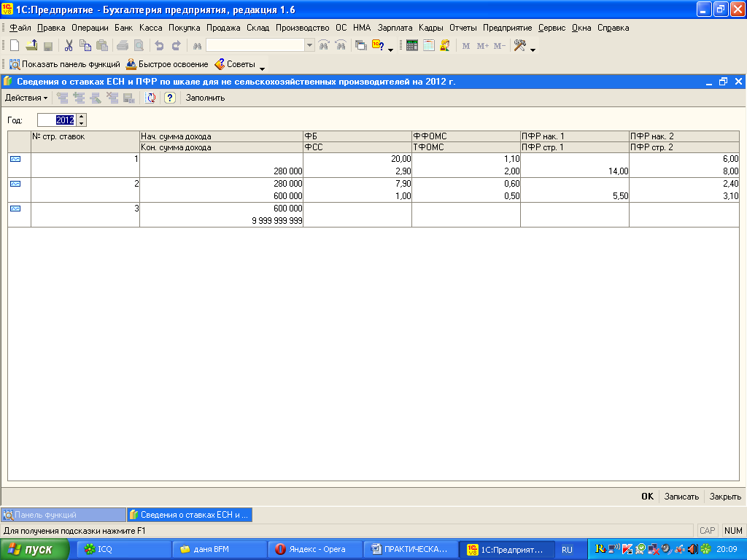The width and height of the screenshot is (747, 560).
Task: Expand the dropdown arrow beside the 1C help icon
Action: [391, 50]
